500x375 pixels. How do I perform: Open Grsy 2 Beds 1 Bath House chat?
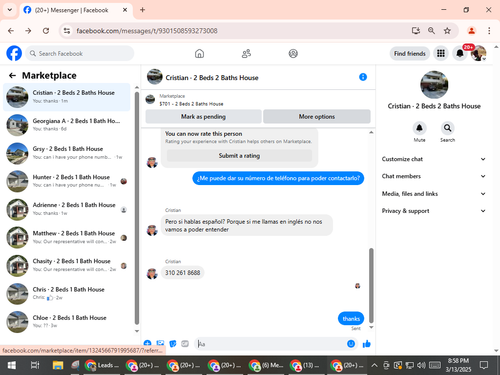point(67,153)
